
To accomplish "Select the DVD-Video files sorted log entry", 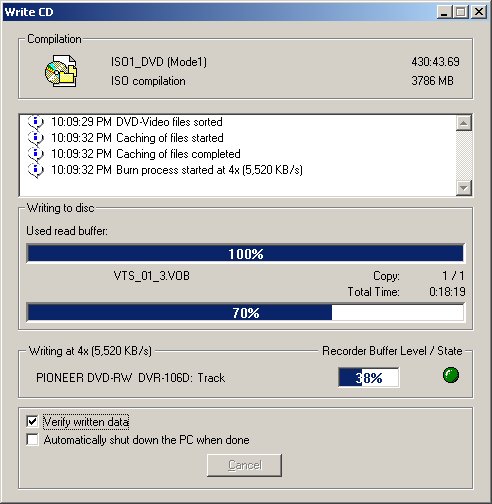I will pos(125,122).
